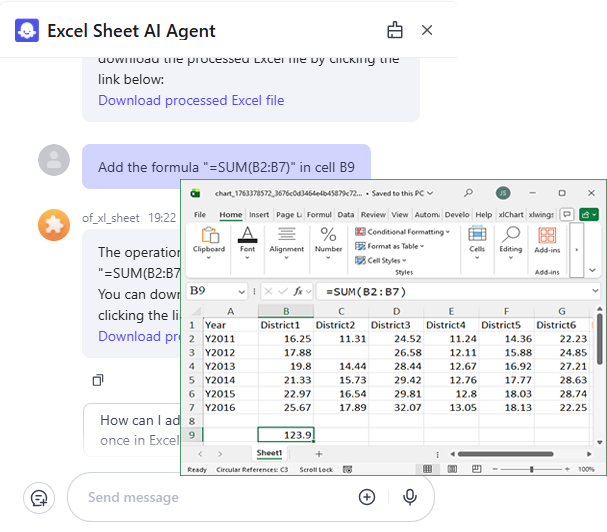Open Cell Styles menu
This screenshot has height=532, width=607.
pyautogui.click(x=381, y=260)
